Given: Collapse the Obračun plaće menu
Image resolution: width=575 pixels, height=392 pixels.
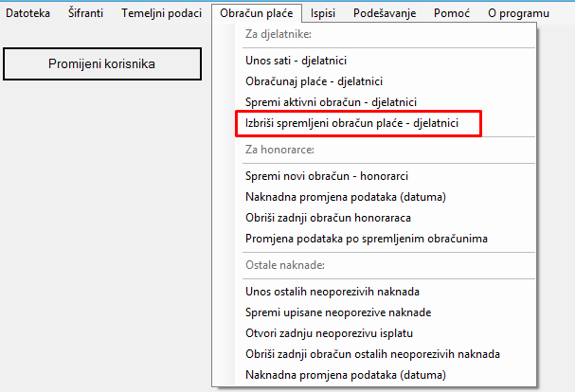Looking at the screenshot, I should (x=257, y=14).
